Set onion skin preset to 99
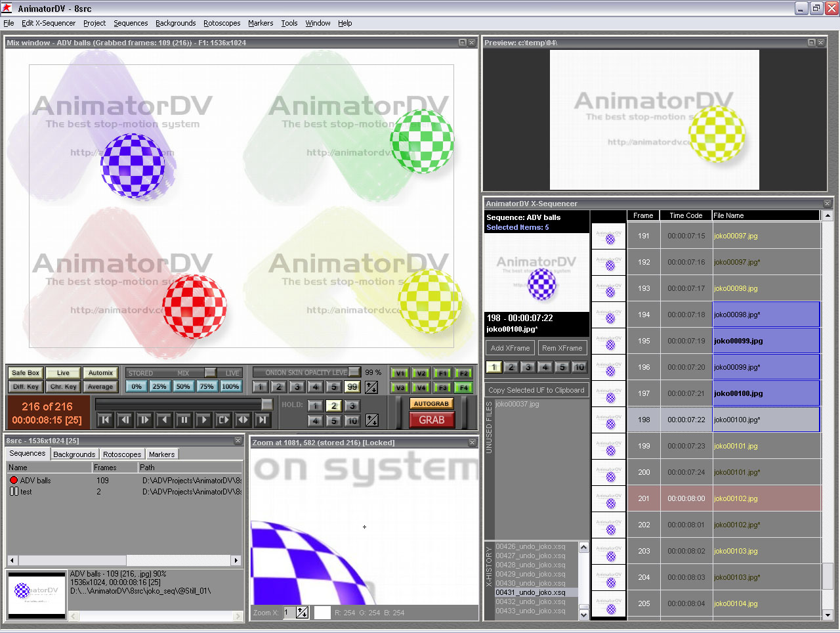This screenshot has height=633, width=840. [352, 387]
